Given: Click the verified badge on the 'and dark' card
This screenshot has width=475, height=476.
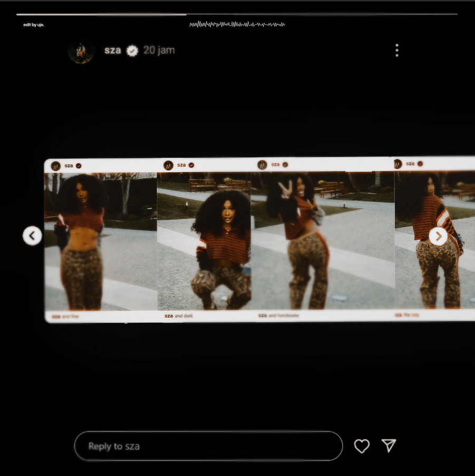Looking at the screenshot, I should coord(191,165).
